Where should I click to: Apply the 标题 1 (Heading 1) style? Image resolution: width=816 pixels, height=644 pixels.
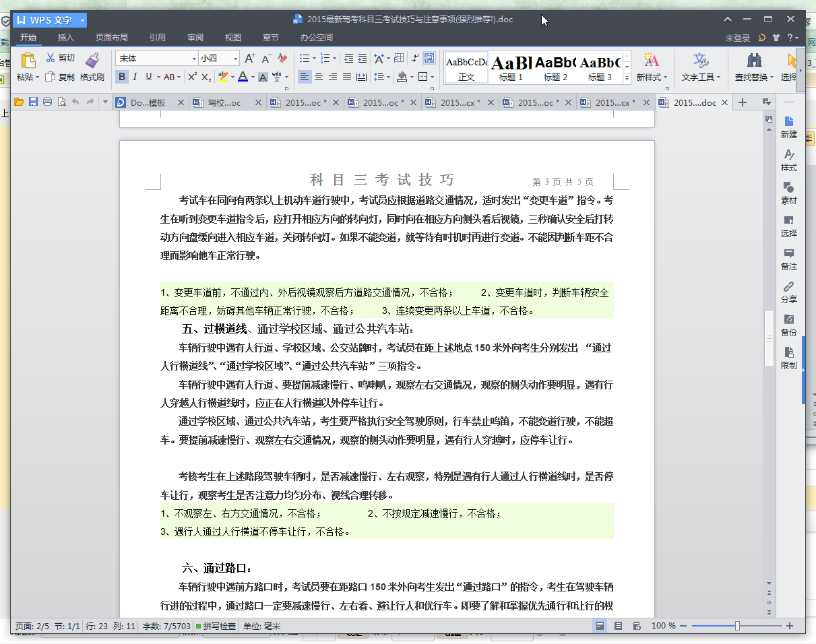click(x=511, y=67)
